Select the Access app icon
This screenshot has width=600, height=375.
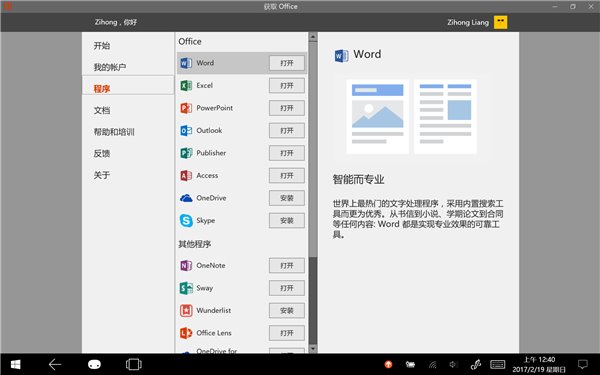click(186, 176)
